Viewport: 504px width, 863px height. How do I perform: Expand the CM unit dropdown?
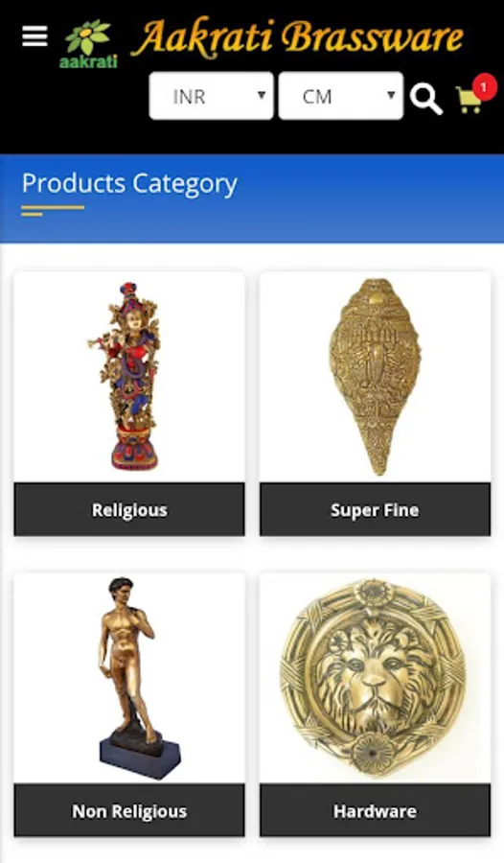coord(340,96)
